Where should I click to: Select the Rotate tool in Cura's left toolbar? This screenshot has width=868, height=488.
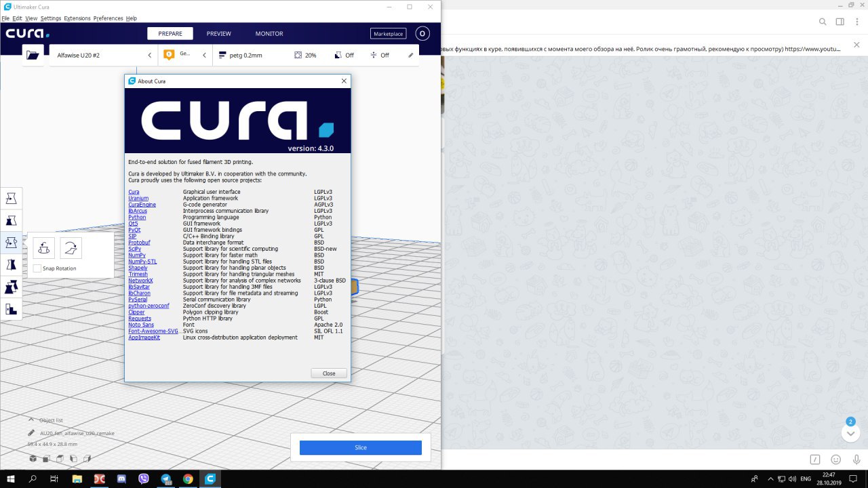[x=11, y=243]
